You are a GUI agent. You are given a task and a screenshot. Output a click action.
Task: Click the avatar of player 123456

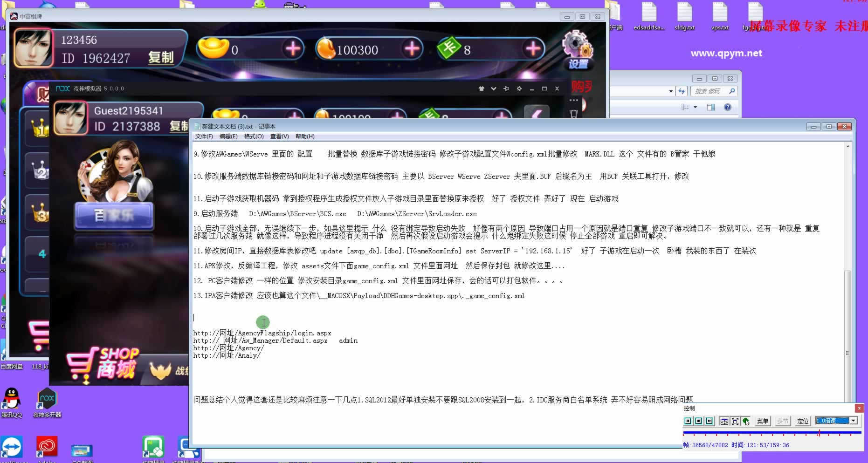click(x=33, y=48)
